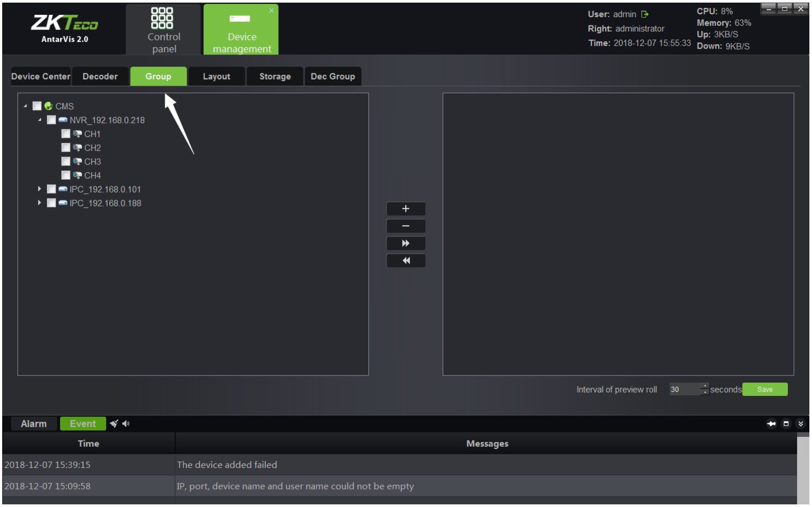Click the add-all double right arrow button

[x=406, y=244]
